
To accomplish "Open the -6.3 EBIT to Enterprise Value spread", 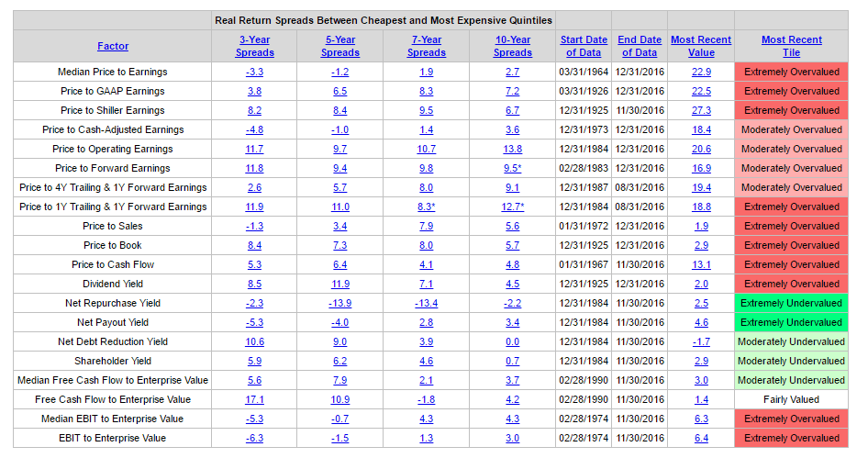I will pyautogui.click(x=255, y=438).
